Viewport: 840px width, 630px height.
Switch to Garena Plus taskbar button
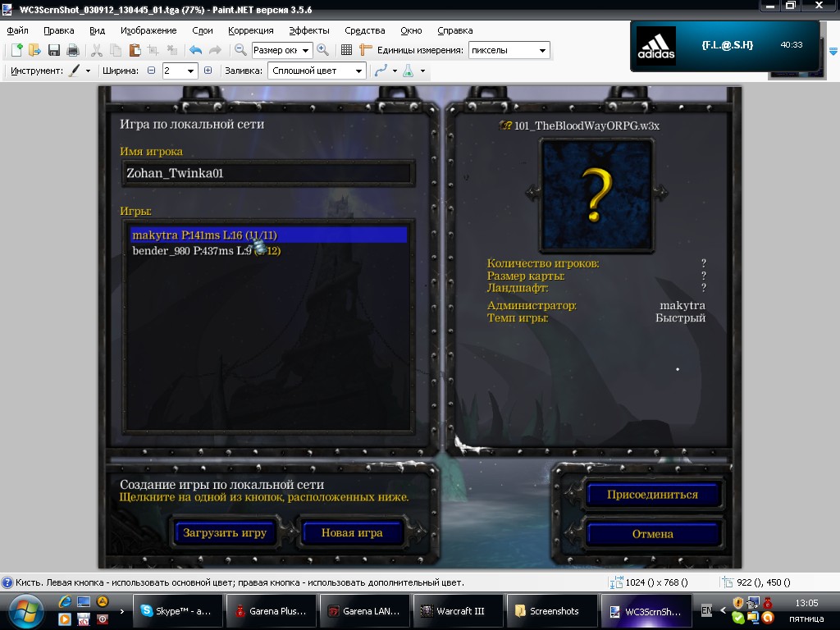click(271, 610)
